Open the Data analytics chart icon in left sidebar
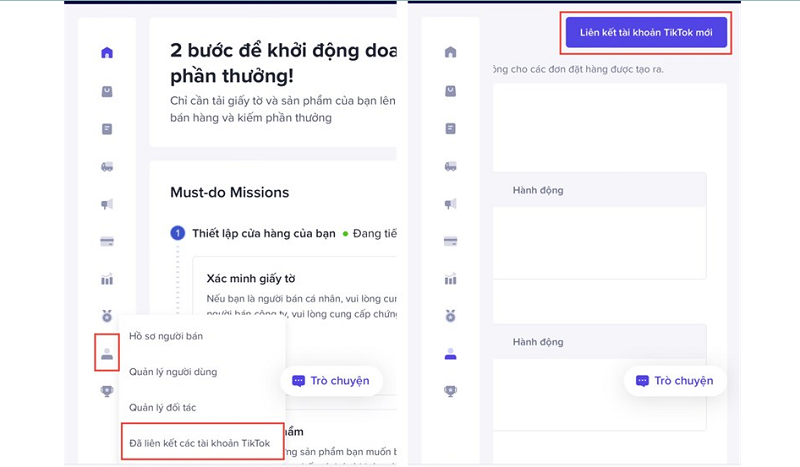The width and height of the screenshot is (800, 467). pos(107,279)
